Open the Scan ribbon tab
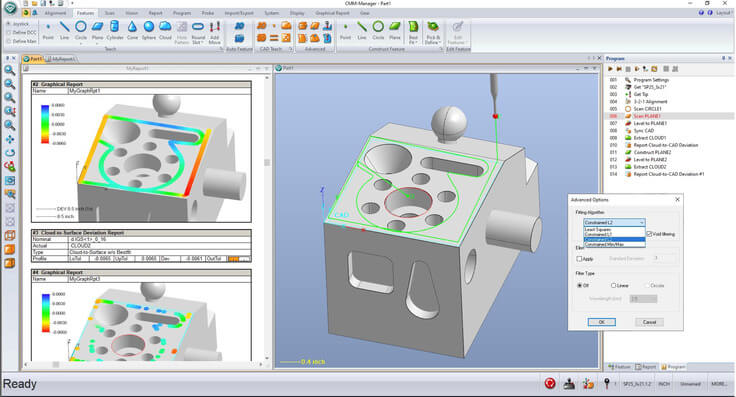 pyautogui.click(x=109, y=13)
